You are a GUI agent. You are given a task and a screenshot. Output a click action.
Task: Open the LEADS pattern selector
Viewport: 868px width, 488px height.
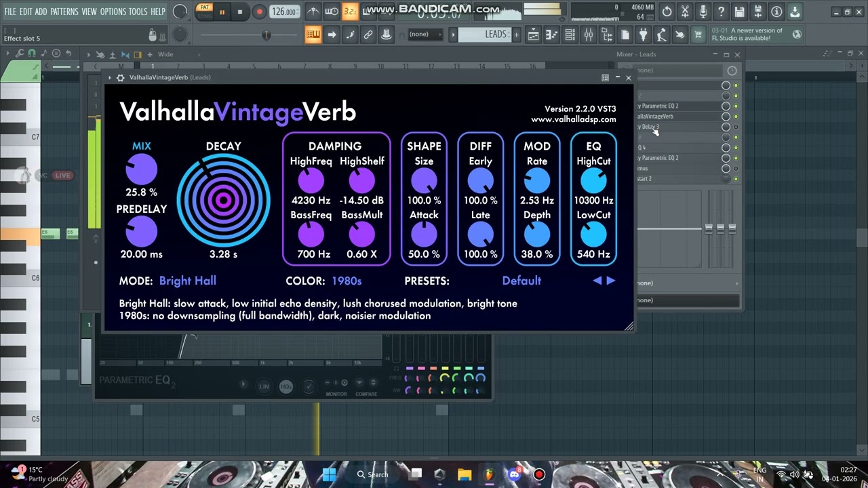(486, 35)
